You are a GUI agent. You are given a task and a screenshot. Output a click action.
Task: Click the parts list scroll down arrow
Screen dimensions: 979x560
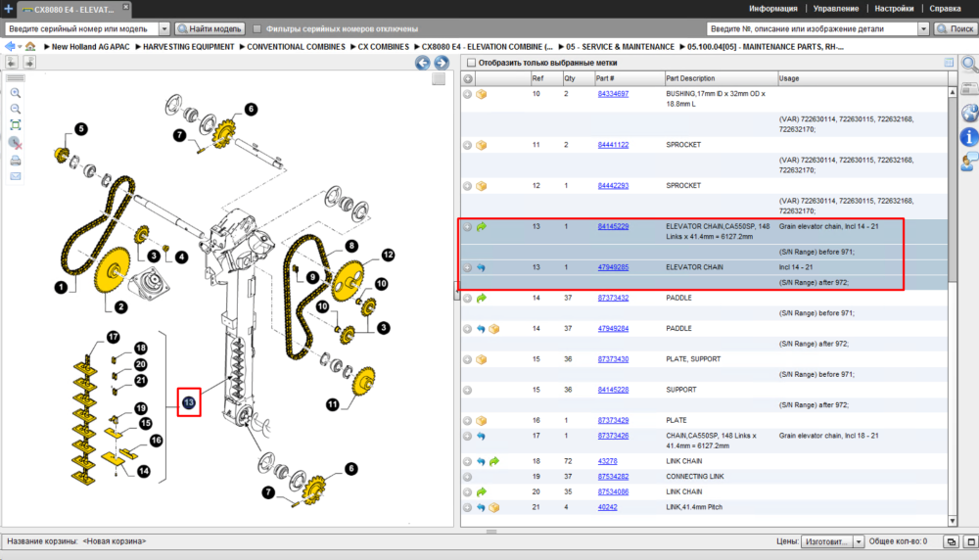click(953, 521)
